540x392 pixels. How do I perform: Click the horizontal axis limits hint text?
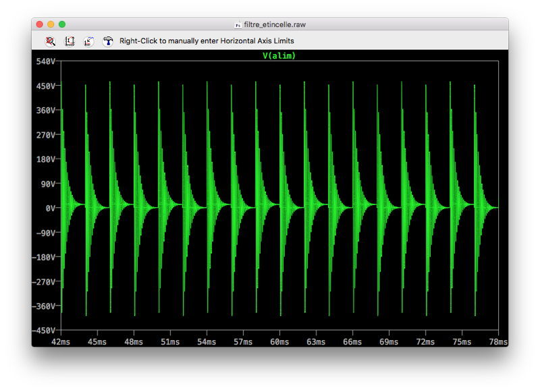click(207, 41)
